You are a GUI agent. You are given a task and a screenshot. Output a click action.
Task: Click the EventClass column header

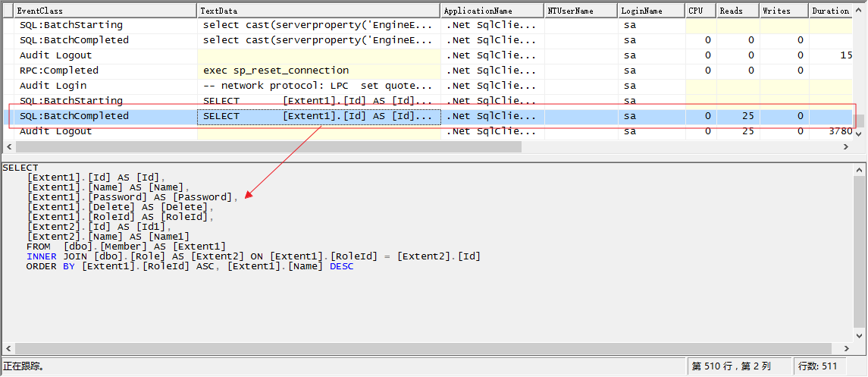105,11
